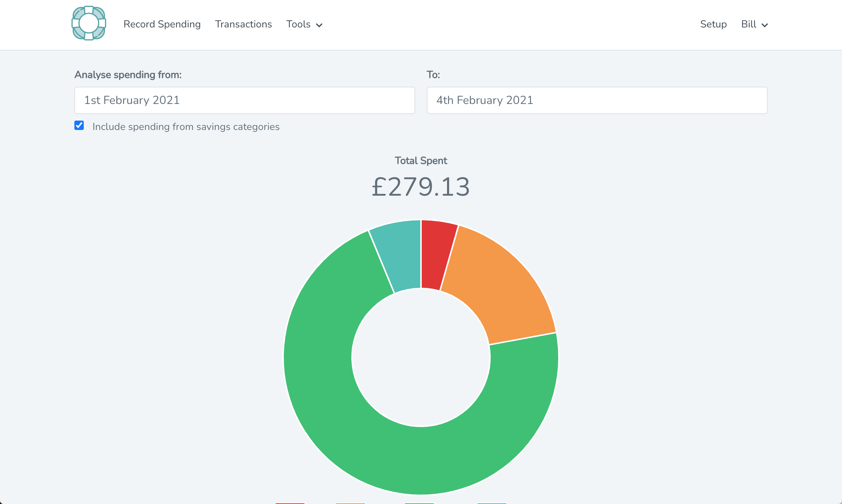Image resolution: width=842 pixels, height=504 pixels.
Task: Go to the Transactions page
Action: [x=243, y=24]
